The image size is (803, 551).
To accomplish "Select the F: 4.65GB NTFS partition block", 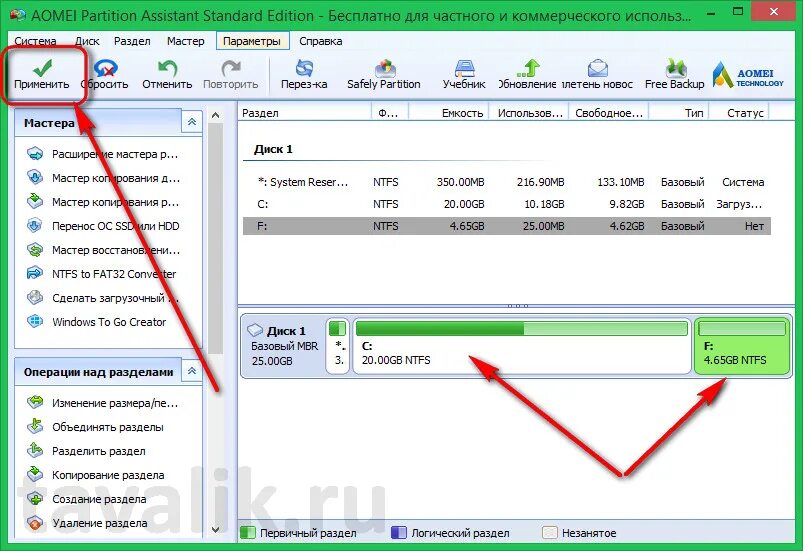I will 742,346.
